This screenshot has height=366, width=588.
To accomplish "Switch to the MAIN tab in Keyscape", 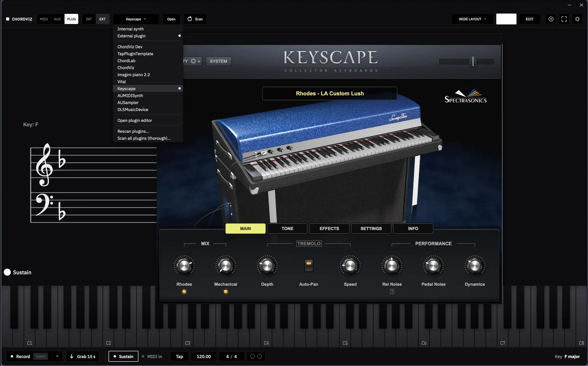I will coord(245,228).
